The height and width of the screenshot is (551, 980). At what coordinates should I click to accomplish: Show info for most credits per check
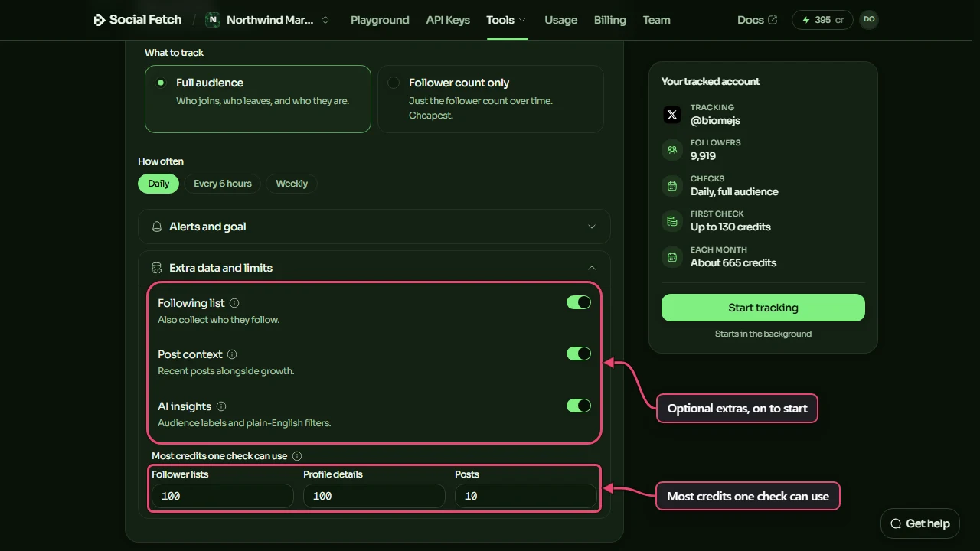tap(297, 456)
